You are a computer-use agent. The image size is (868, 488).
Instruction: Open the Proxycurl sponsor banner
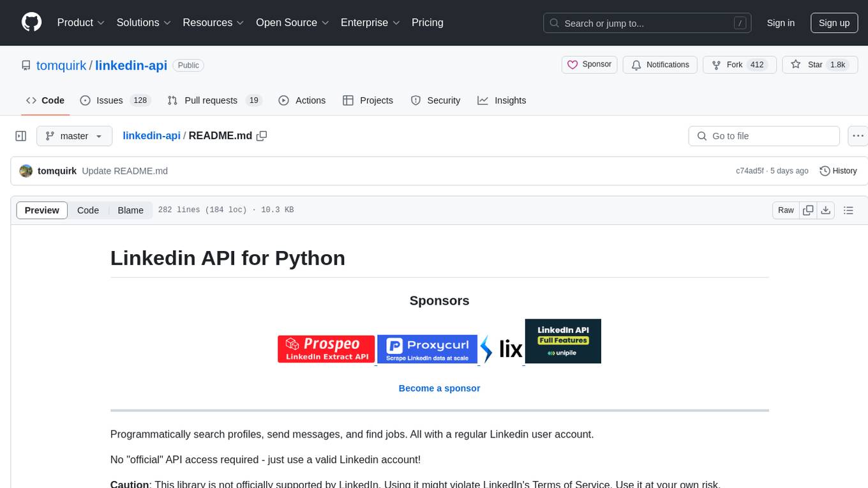(x=428, y=349)
